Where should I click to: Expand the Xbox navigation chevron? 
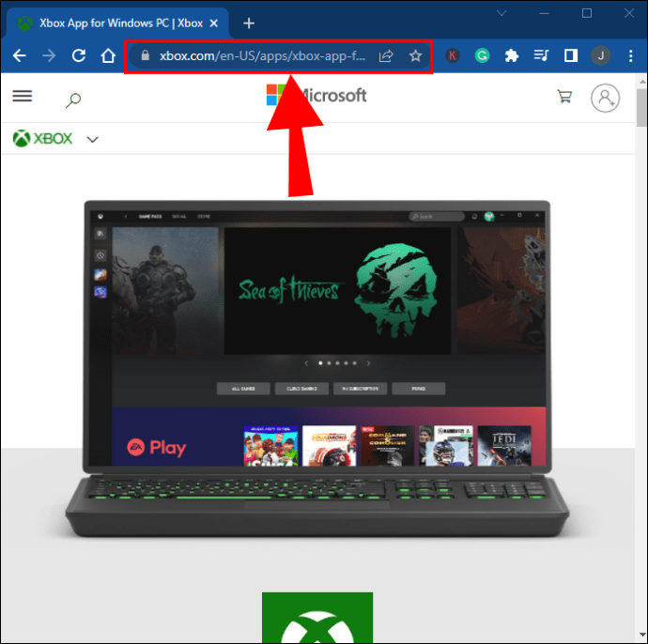tap(93, 140)
